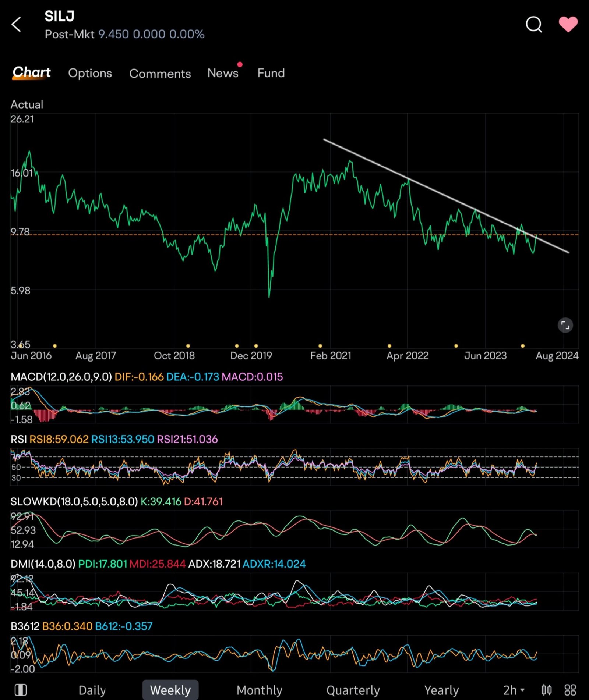Tap the DIF:-0.166 value
Viewport: 589px width, 700px height.
139,377
